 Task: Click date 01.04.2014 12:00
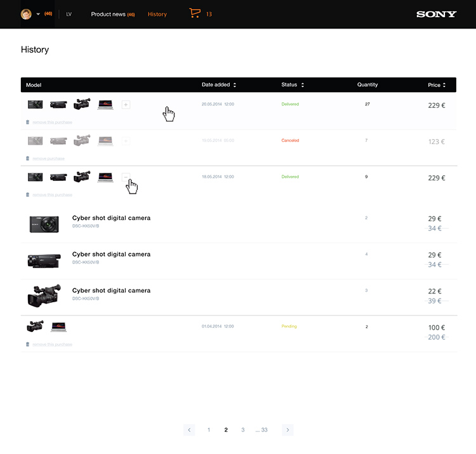pyautogui.click(x=218, y=326)
